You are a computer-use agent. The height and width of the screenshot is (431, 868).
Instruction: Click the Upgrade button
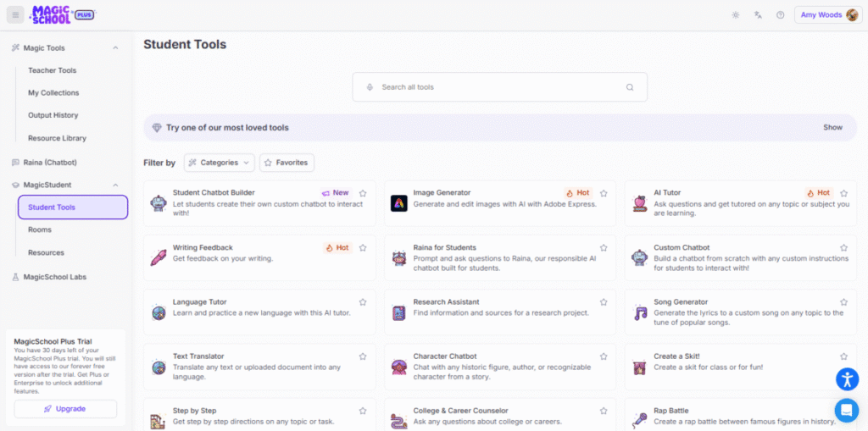click(65, 409)
